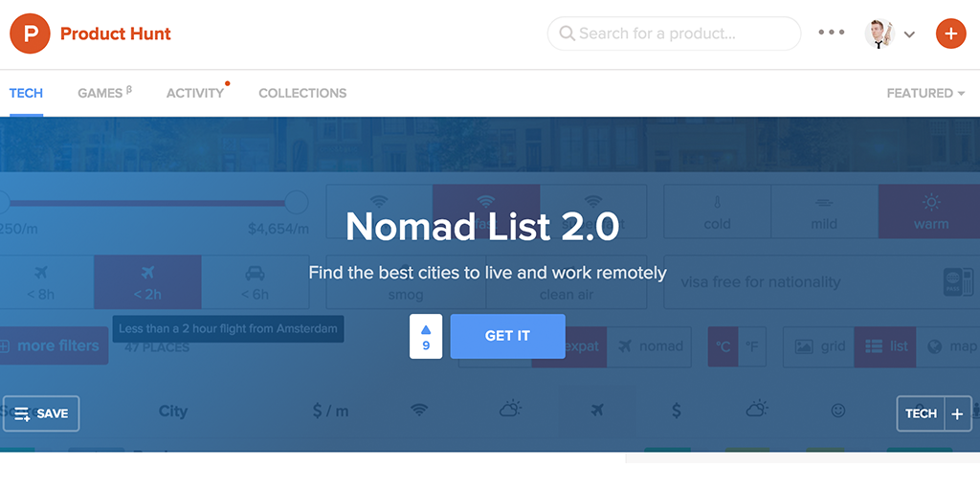This screenshot has width=980, height=490.
Task: Click the magnifier icon in search box
Action: click(567, 33)
